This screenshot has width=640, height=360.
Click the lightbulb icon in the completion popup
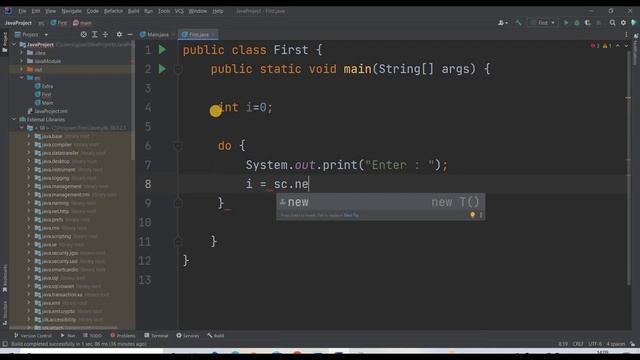(472, 215)
